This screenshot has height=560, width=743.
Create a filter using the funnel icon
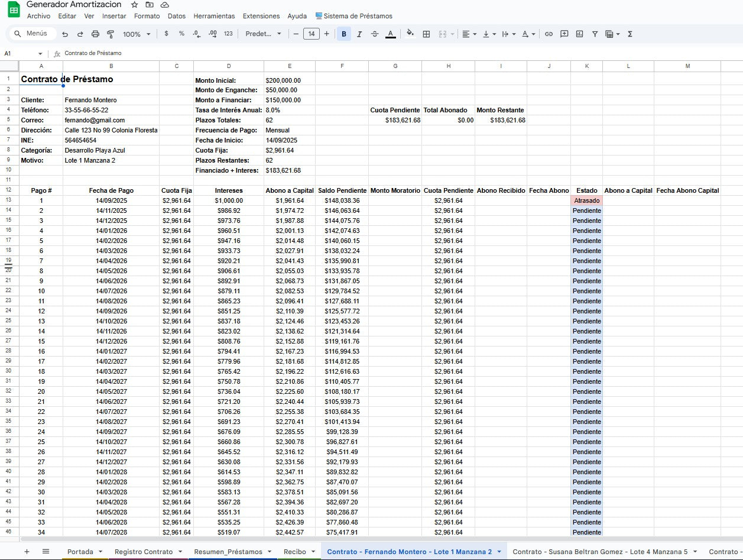(595, 34)
